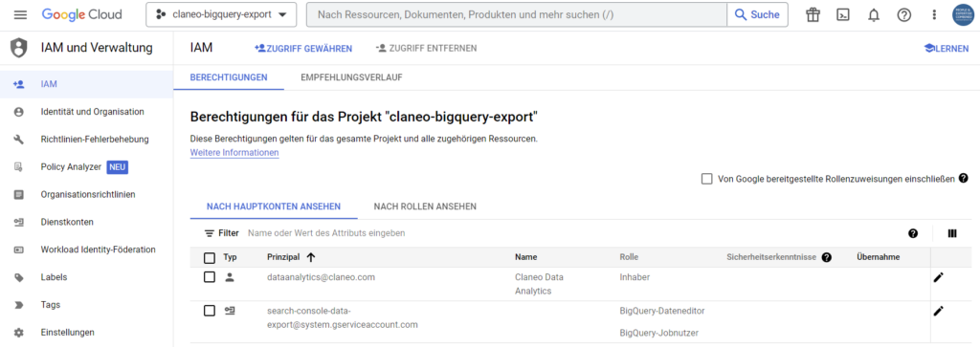The image size is (980, 347).
Task: Open column display options icon
Action: pyautogui.click(x=952, y=233)
